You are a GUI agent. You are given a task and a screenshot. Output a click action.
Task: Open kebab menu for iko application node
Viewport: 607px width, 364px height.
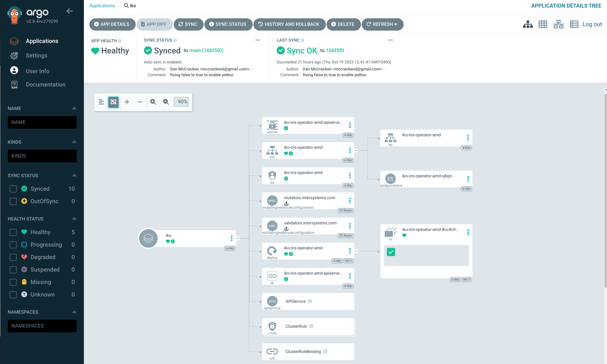coord(232,238)
